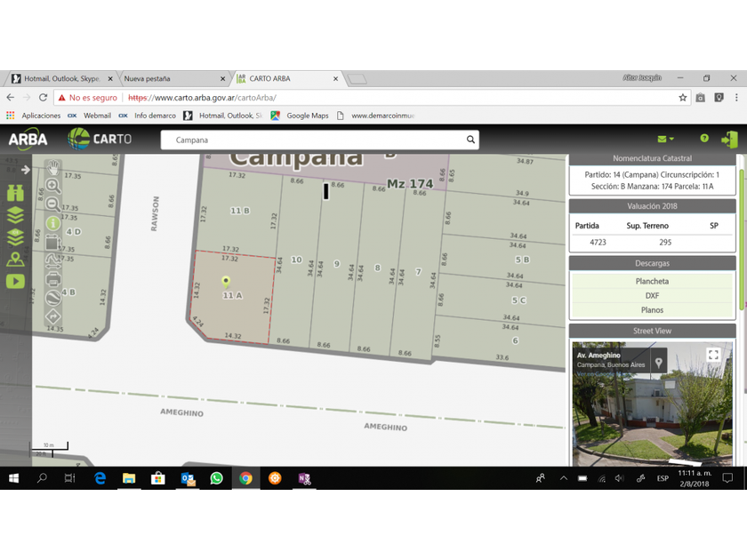Toggle fullscreen on Street View image

pos(713,355)
